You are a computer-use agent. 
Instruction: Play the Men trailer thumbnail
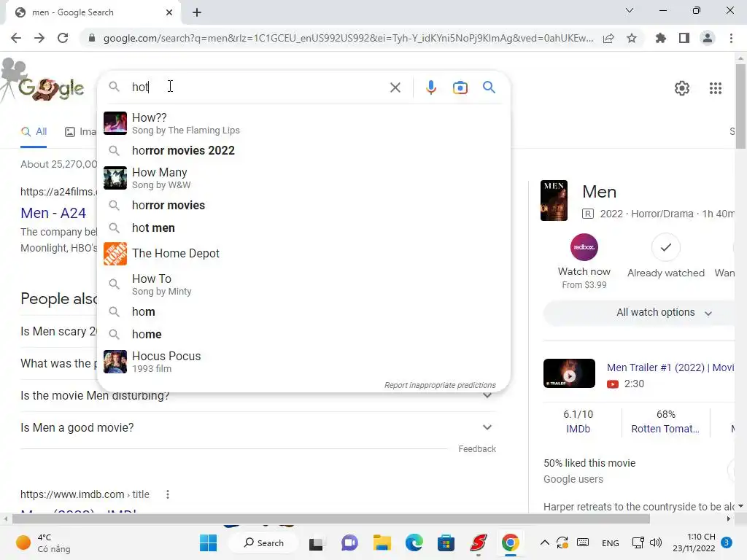pos(569,374)
